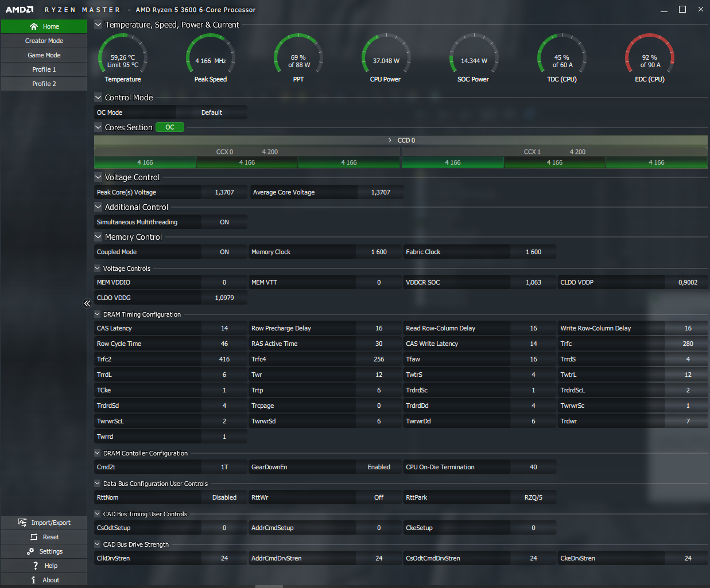710x588 pixels.
Task: Collapse sidebar with double chevron icon
Action: tap(87, 303)
